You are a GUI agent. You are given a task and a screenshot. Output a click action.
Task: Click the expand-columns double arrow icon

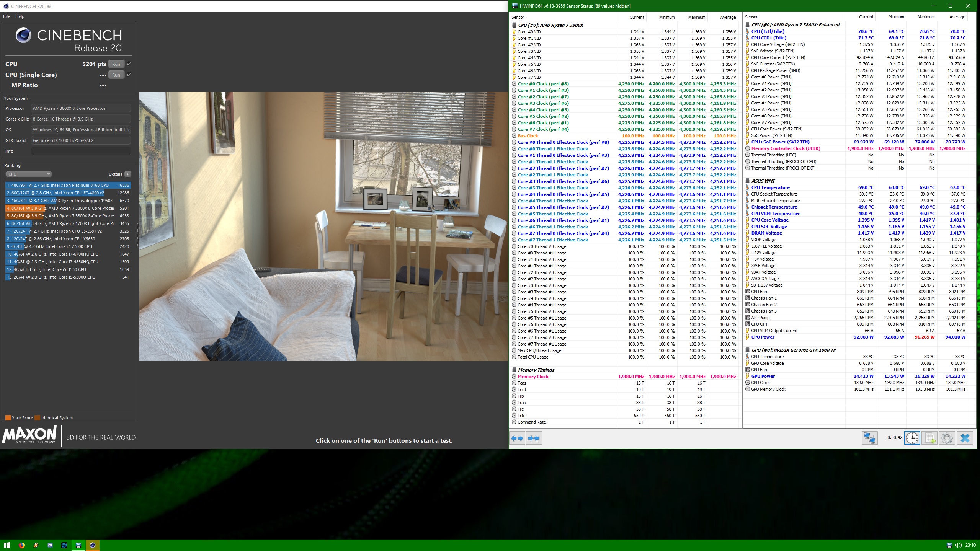pyautogui.click(x=517, y=438)
